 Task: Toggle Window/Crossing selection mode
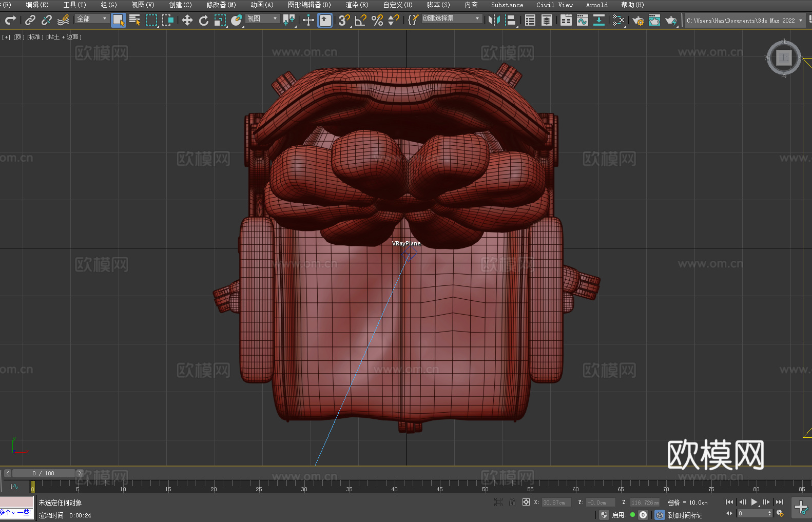168,20
